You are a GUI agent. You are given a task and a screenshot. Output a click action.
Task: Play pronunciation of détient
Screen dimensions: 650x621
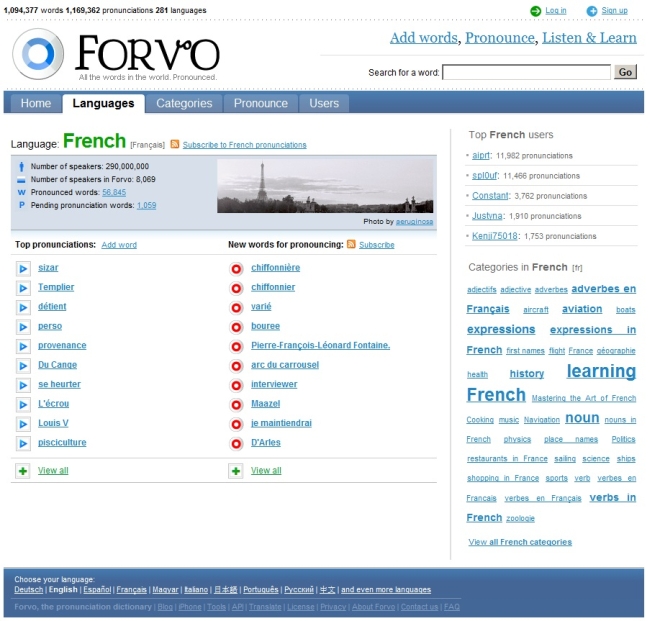23,308
